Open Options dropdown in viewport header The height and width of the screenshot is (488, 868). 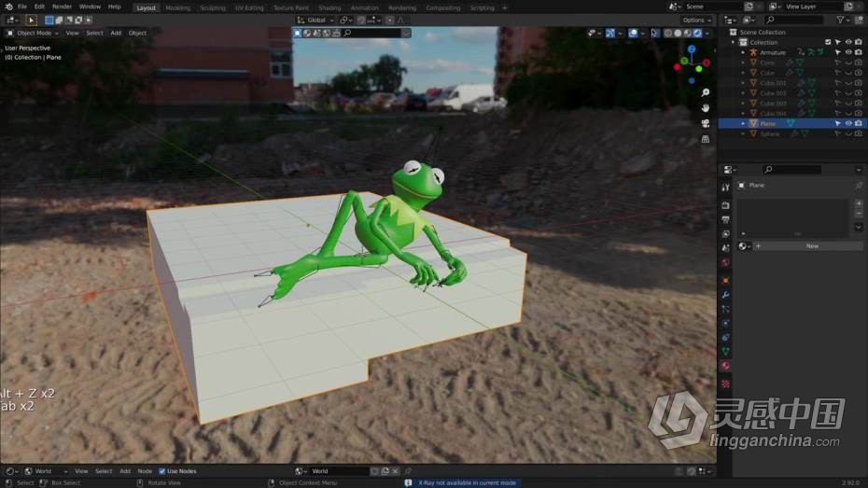pos(696,20)
